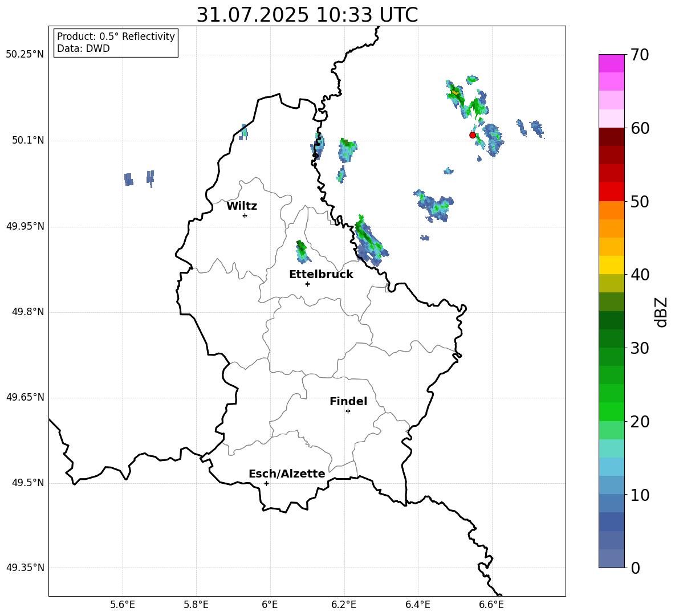This screenshot has height=616, width=675.
Task: Click the Findel location cross marker
Action: (x=348, y=411)
